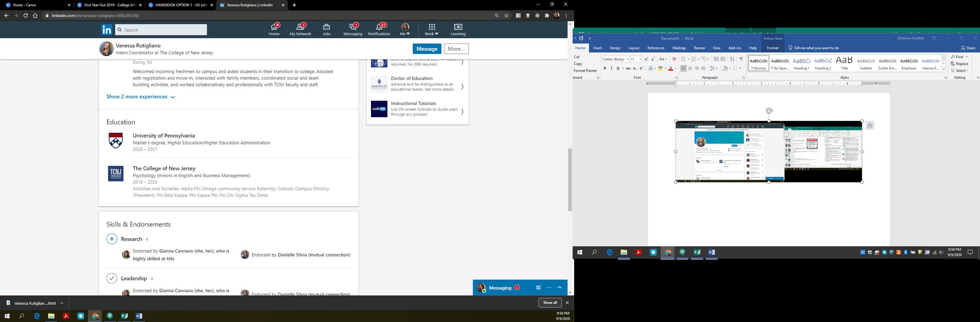This screenshot has height=322, width=980.
Task: Open a new Chrome tab
Action: 294,5
